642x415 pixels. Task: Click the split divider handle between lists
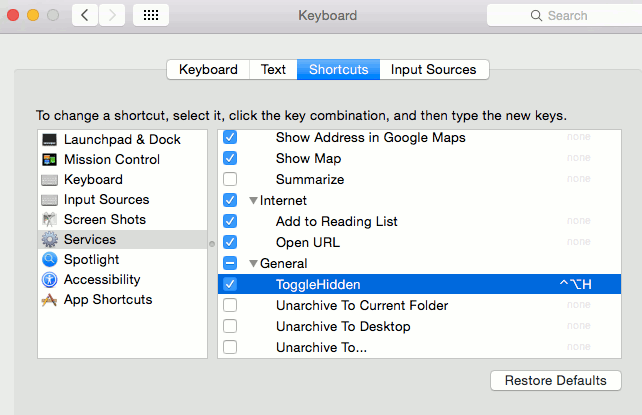(212, 244)
